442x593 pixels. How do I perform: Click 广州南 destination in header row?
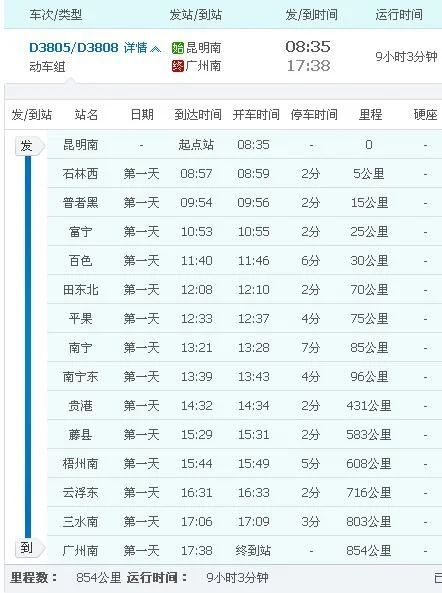(204, 66)
